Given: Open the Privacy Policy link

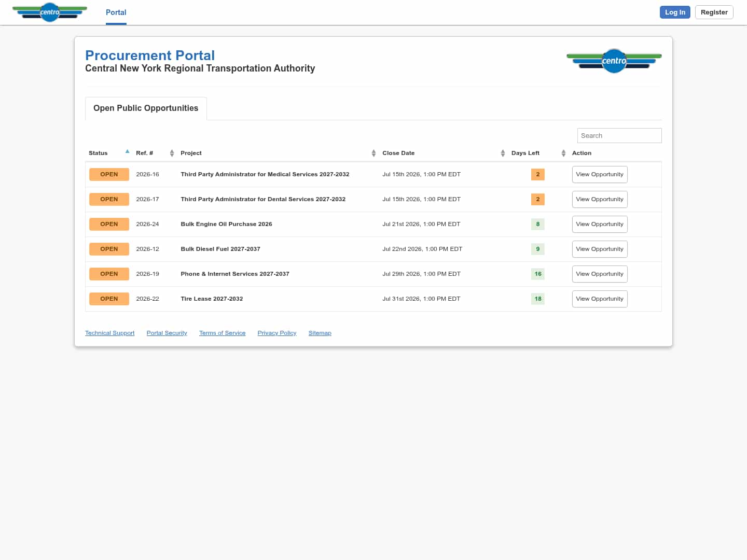Looking at the screenshot, I should pyautogui.click(x=277, y=333).
